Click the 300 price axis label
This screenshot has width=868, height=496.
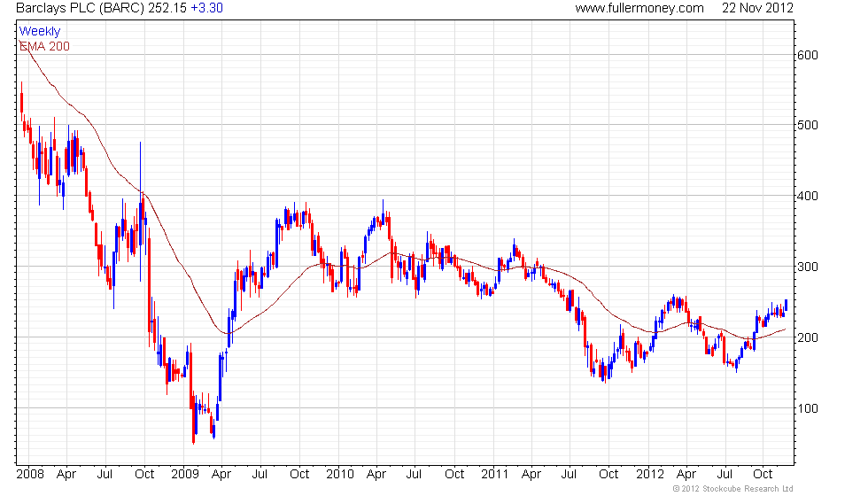pos(807,267)
